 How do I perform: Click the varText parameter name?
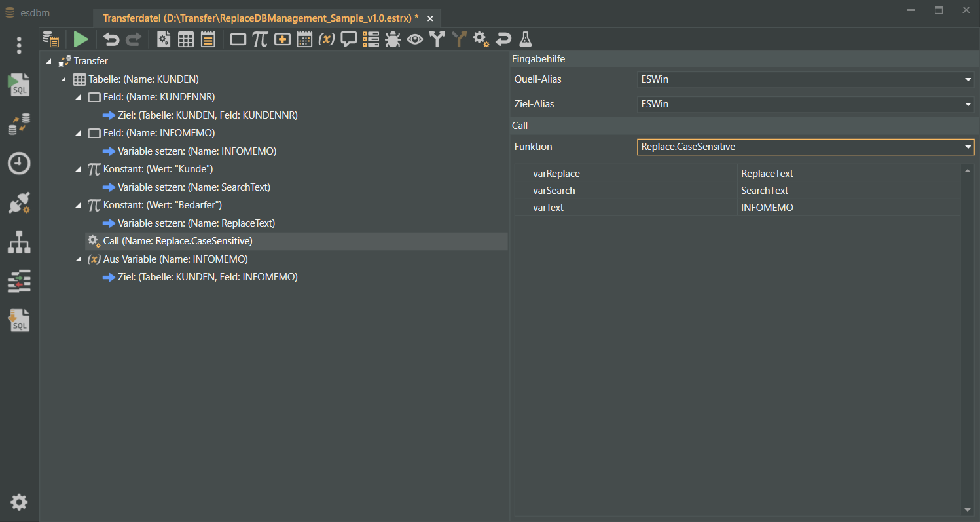coord(549,208)
